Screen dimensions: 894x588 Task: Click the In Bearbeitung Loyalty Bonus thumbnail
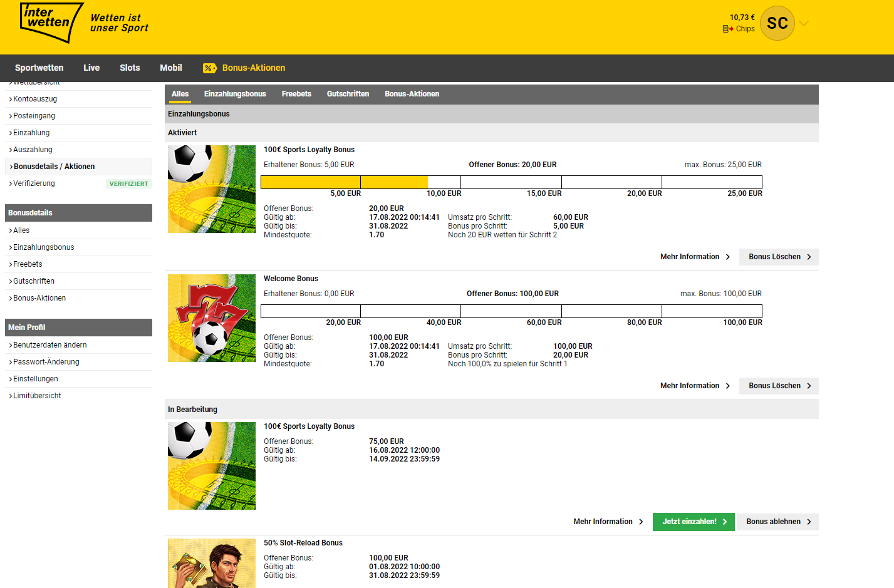tap(212, 466)
